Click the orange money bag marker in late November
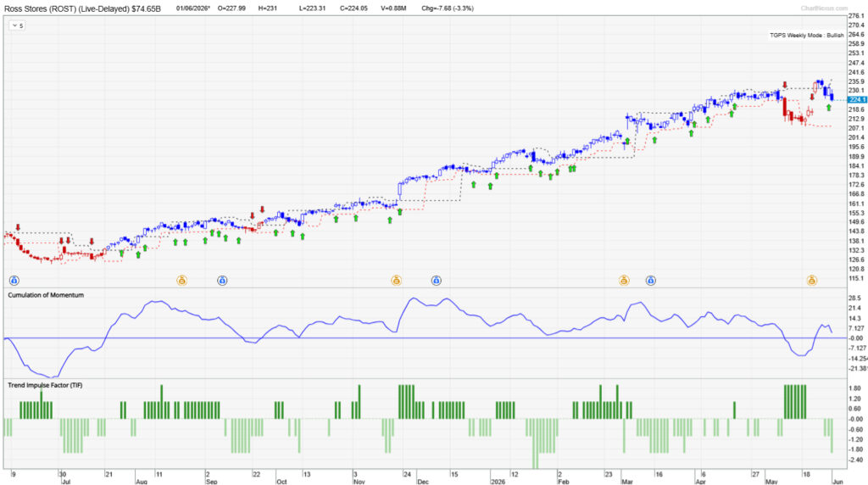The width and height of the screenshot is (868, 485). pyautogui.click(x=396, y=281)
